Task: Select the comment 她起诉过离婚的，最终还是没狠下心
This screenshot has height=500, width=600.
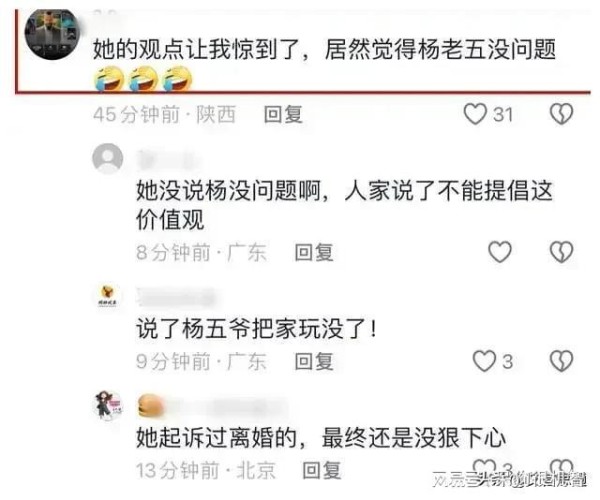Action: point(321,438)
